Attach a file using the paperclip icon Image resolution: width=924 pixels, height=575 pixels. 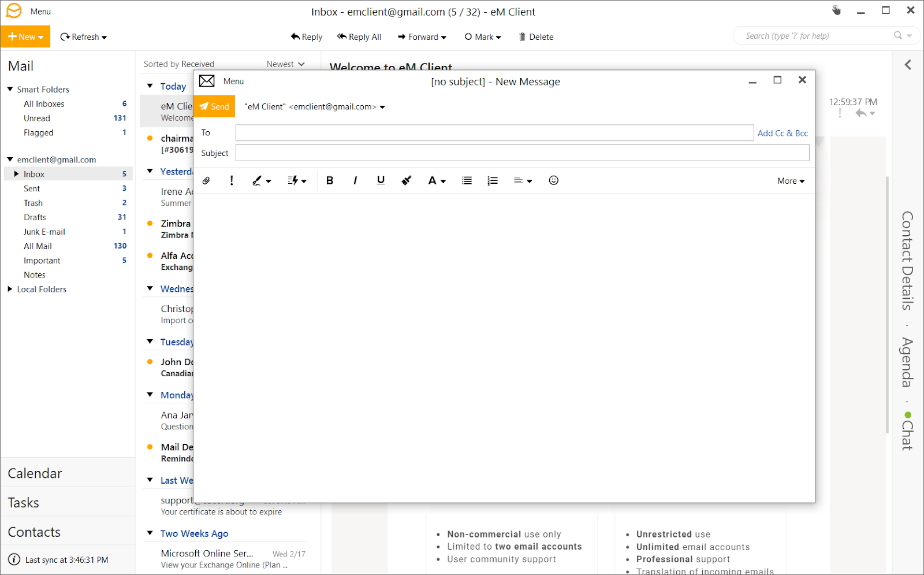206,180
